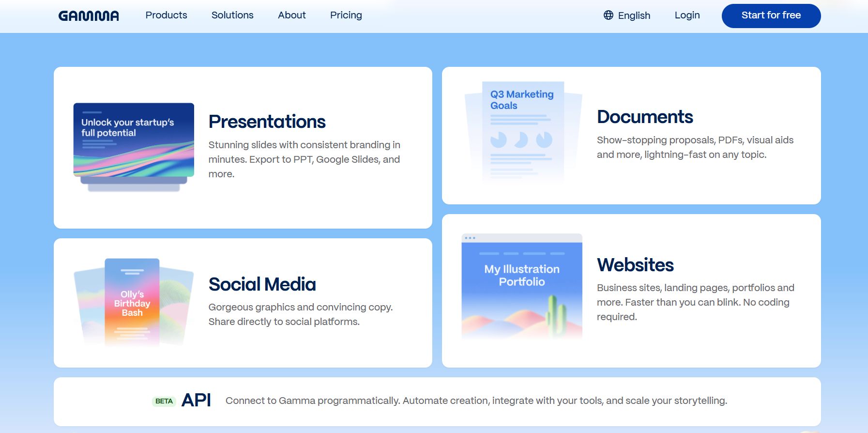Image resolution: width=868 pixels, height=433 pixels.
Task: Click the Q3 Marketing Goals document thumbnail
Action: coord(523,132)
